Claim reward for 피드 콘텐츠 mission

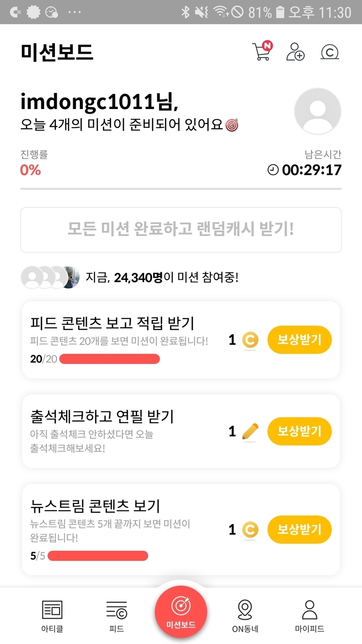tap(299, 340)
